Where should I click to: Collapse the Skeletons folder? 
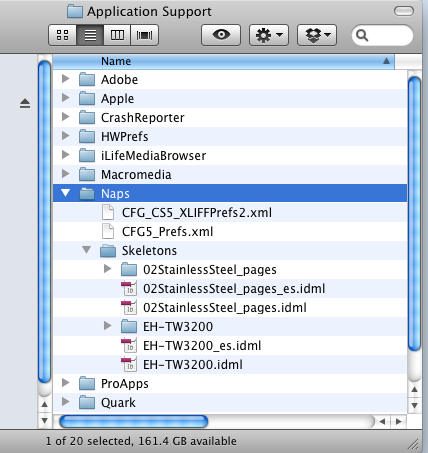(x=87, y=250)
